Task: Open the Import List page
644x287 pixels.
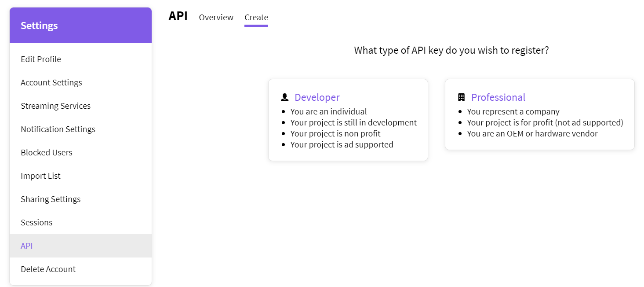Action: [x=41, y=176]
